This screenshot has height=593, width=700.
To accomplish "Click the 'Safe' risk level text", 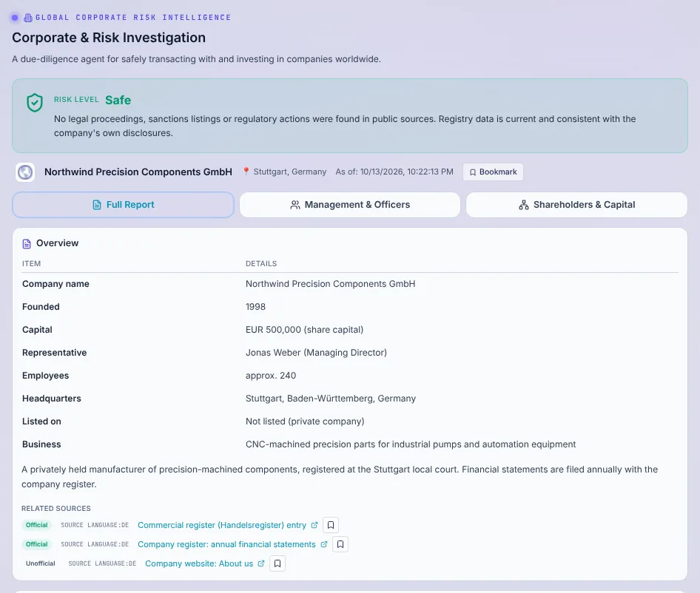I will (118, 101).
